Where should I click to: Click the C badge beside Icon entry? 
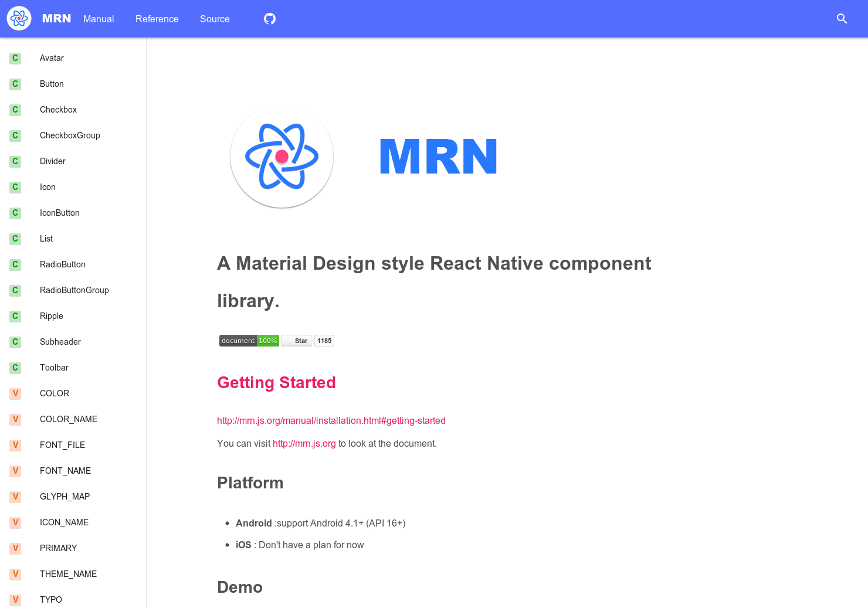15,187
